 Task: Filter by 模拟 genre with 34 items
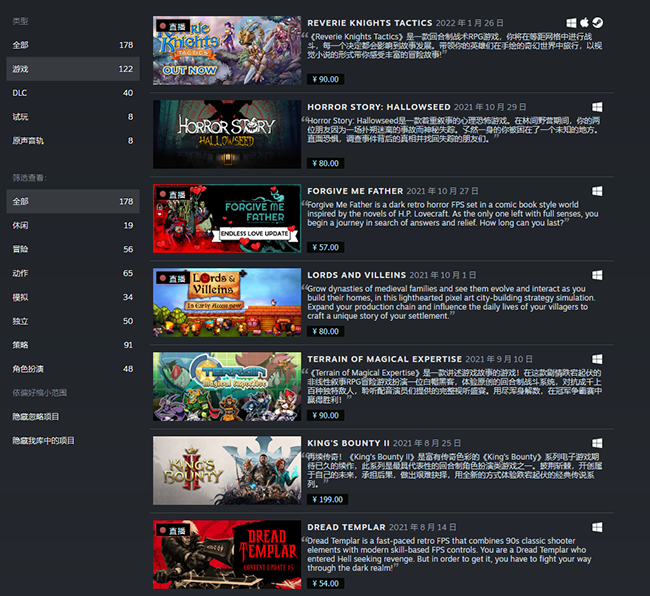(73, 297)
